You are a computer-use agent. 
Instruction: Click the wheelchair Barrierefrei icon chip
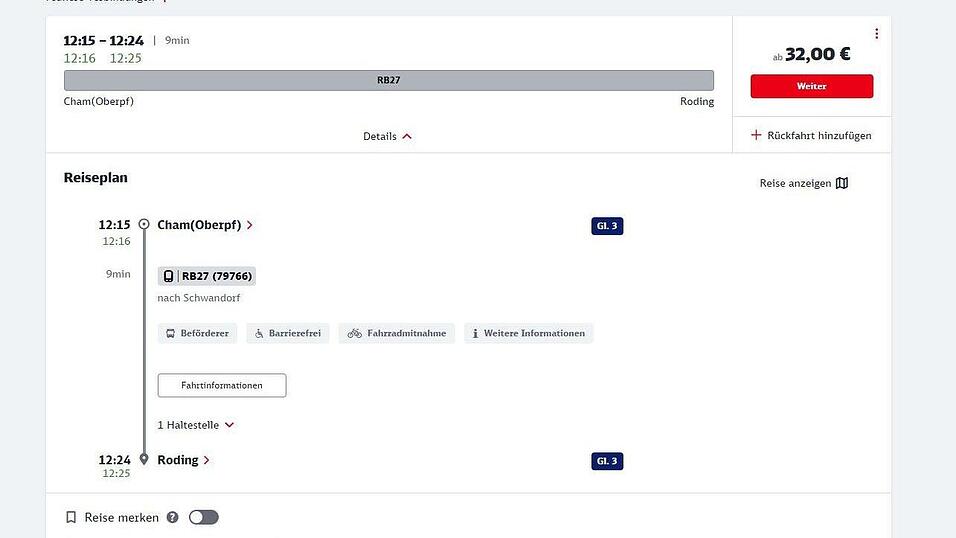285,333
